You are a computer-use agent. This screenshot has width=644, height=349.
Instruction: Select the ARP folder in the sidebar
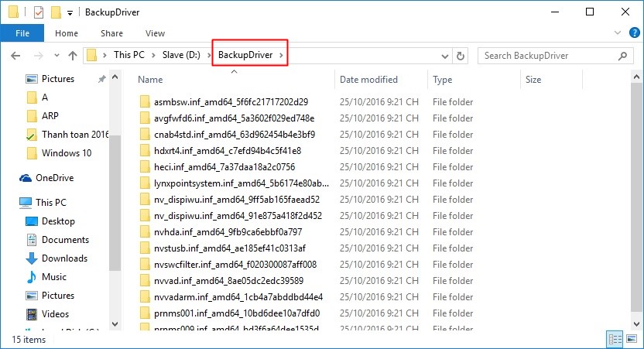(x=50, y=116)
